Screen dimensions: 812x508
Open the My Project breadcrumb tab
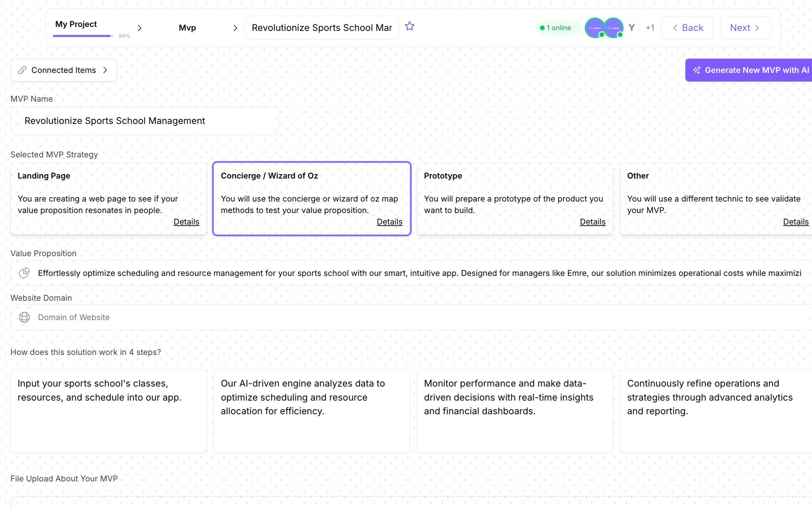[76, 24]
